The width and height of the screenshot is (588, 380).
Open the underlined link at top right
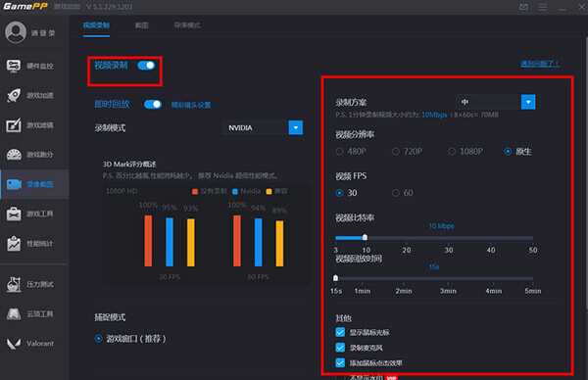[x=540, y=64]
